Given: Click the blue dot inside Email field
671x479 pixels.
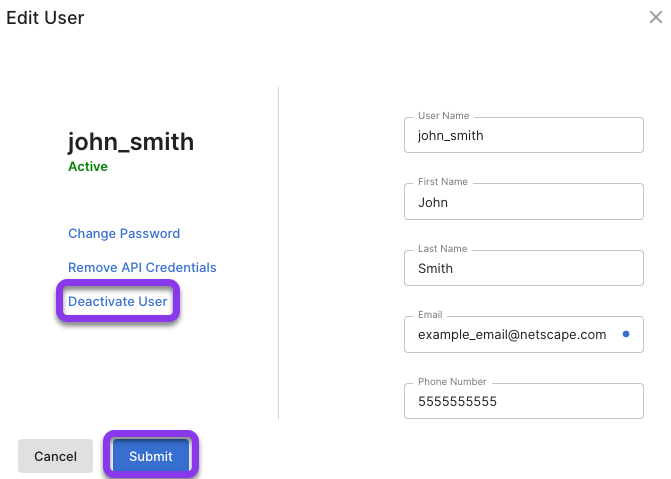Looking at the screenshot, I should (626, 334).
